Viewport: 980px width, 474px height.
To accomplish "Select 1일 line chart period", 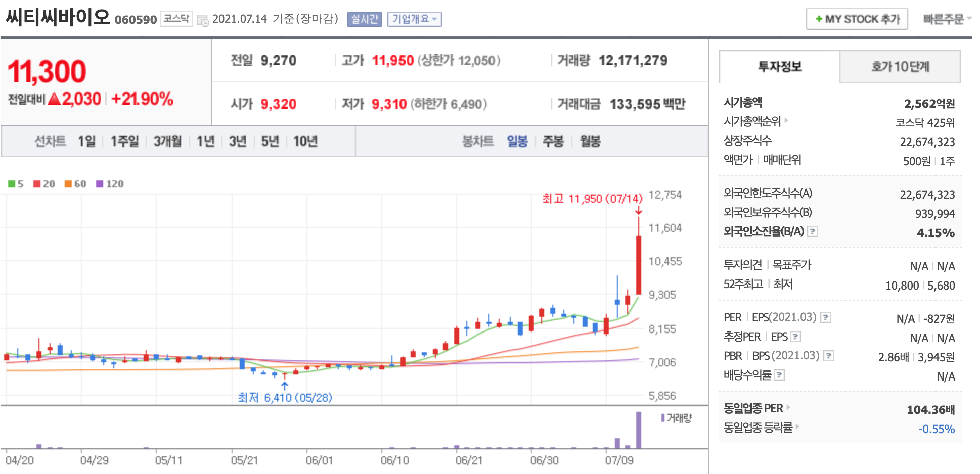I will (86, 141).
